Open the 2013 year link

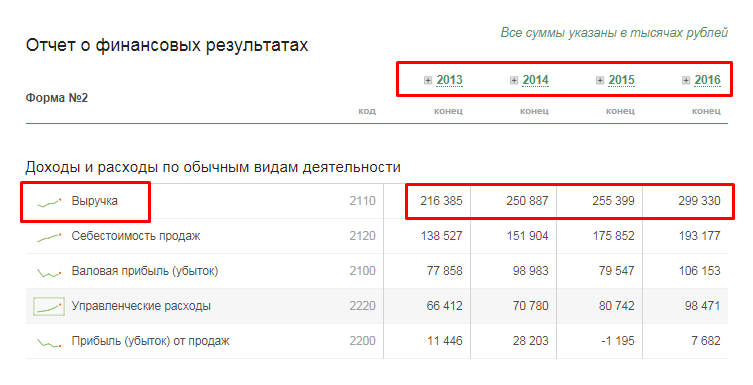449,80
